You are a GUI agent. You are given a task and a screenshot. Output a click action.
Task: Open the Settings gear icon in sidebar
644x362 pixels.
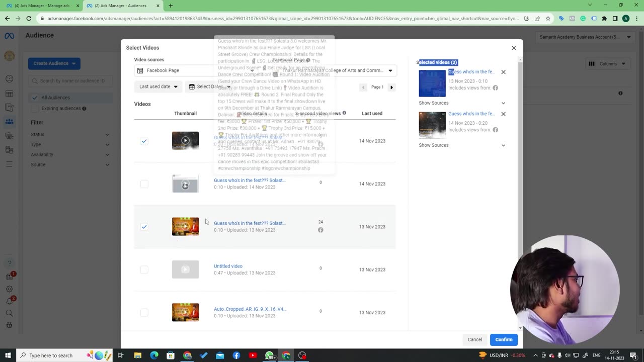(x=9, y=289)
